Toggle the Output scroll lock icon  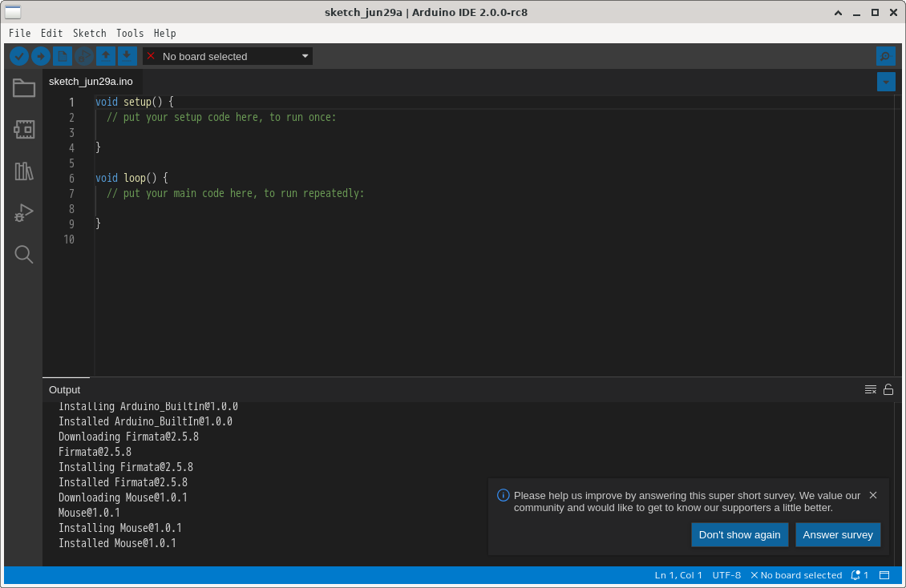tap(888, 389)
